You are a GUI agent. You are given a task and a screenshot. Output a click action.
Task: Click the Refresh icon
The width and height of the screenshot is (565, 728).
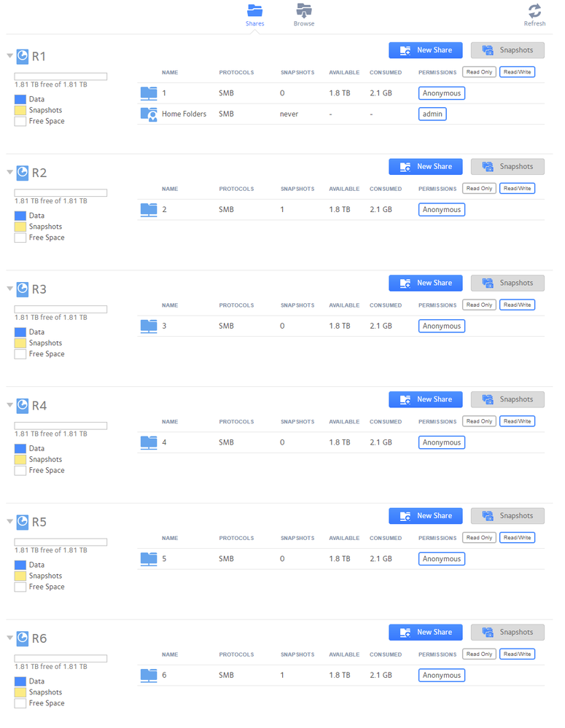click(x=534, y=12)
